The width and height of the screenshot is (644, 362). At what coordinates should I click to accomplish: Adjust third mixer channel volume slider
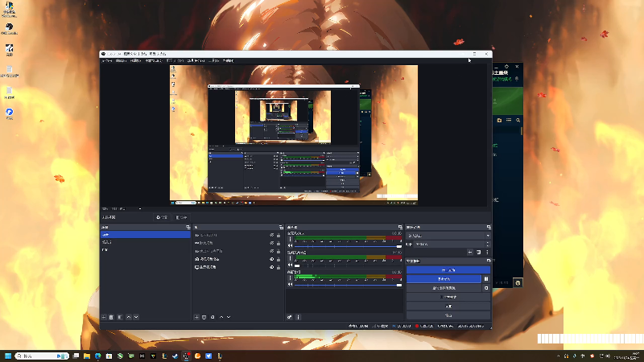349,285
